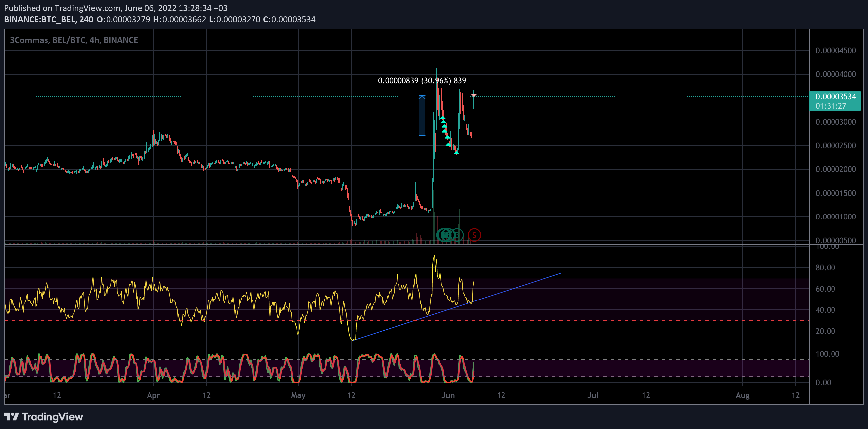The image size is (868, 429).
Task: Click the RSI 80.00 scale label
Action: point(825,267)
